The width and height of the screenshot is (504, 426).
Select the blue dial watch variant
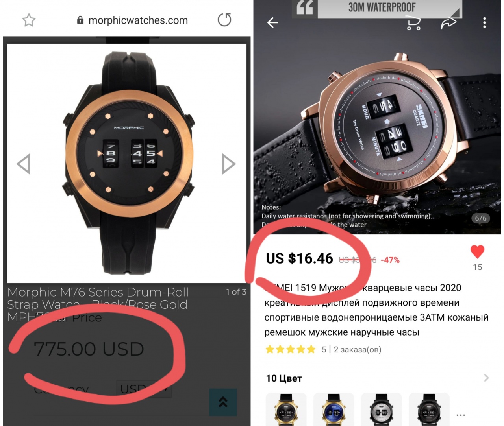pos(334,409)
